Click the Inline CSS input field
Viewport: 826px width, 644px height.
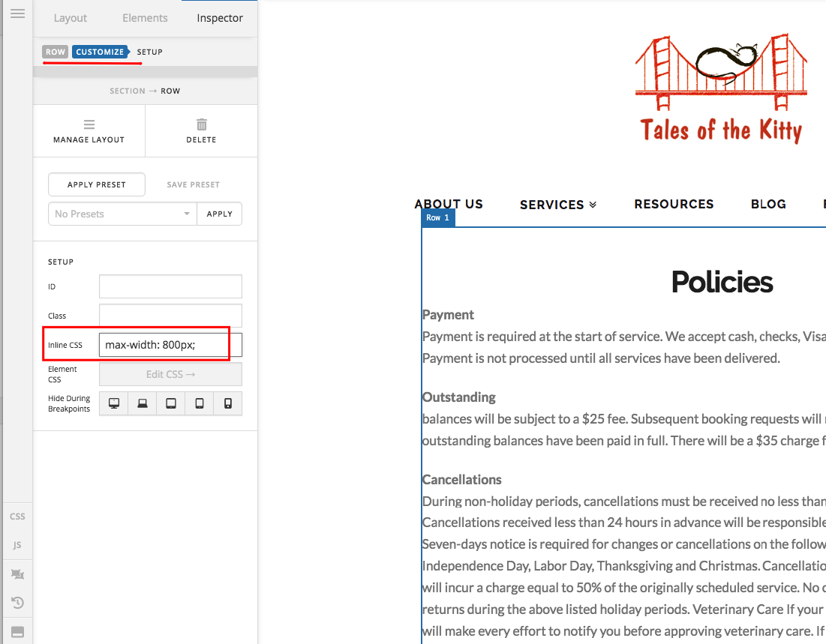pos(171,345)
